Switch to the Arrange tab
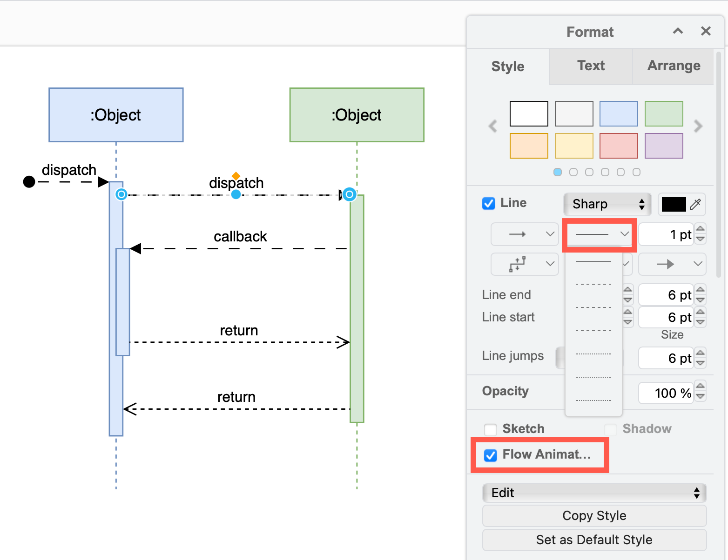Viewport: 728px width, 560px height. point(673,66)
